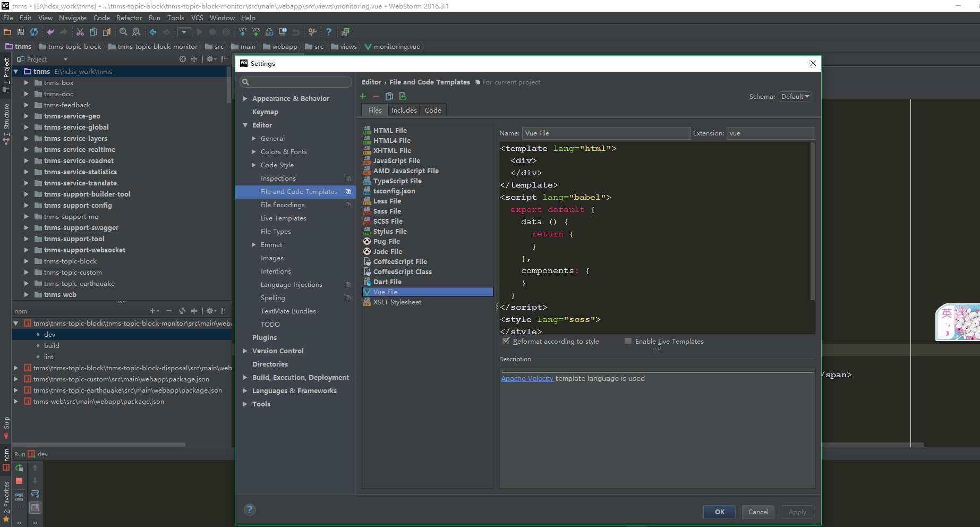Expand Appearance & Behavior settings group
Viewport: 980px width, 527px height.
pyautogui.click(x=245, y=99)
